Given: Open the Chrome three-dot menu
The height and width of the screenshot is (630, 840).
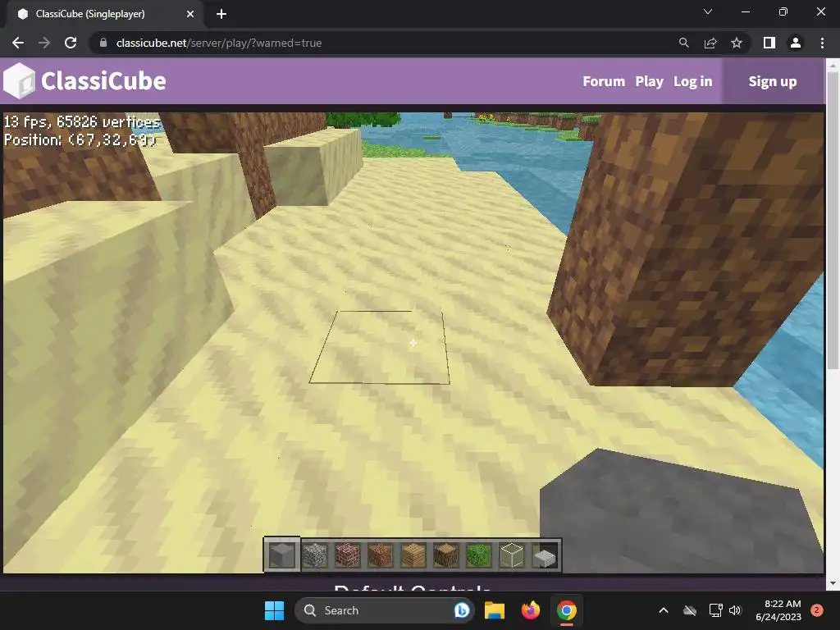Looking at the screenshot, I should click(x=822, y=43).
